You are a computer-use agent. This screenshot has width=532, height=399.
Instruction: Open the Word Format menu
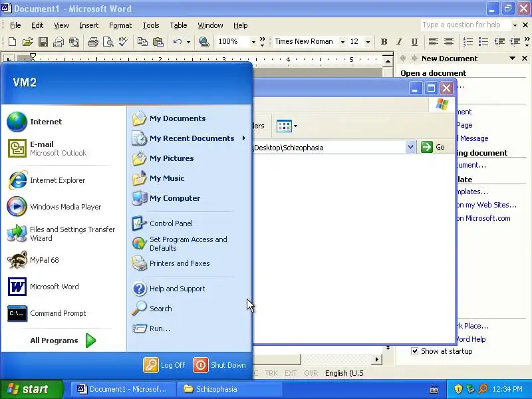coord(120,25)
